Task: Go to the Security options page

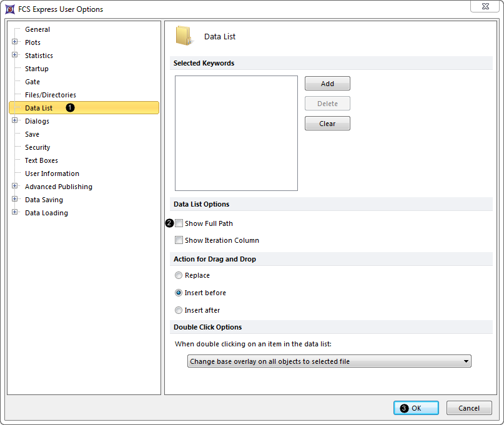Action: tap(37, 147)
